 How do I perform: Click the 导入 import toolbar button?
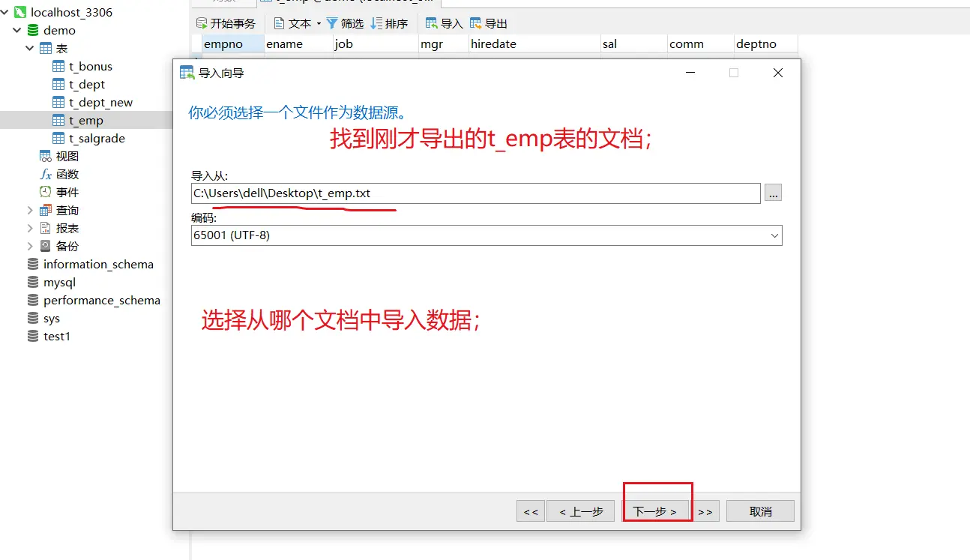tap(444, 24)
